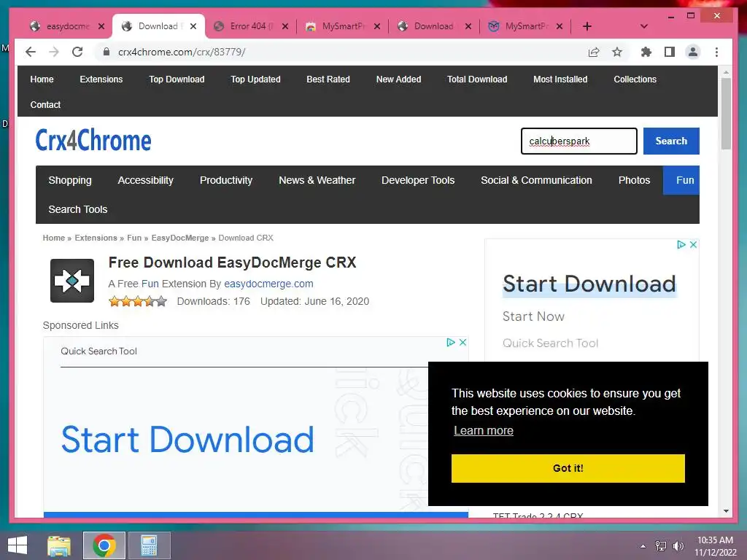Viewport: 747px width, 560px height.
Task: Open the Contact page link
Action: [45, 105]
